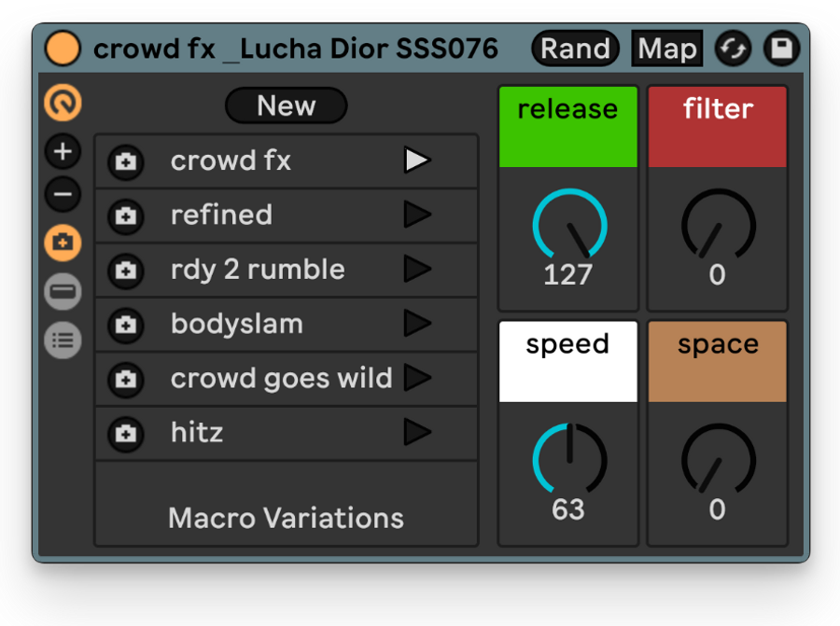840x626 pixels.
Task: Overwrite the 'hitz' variation camera icon
Action: pos(126,433)
